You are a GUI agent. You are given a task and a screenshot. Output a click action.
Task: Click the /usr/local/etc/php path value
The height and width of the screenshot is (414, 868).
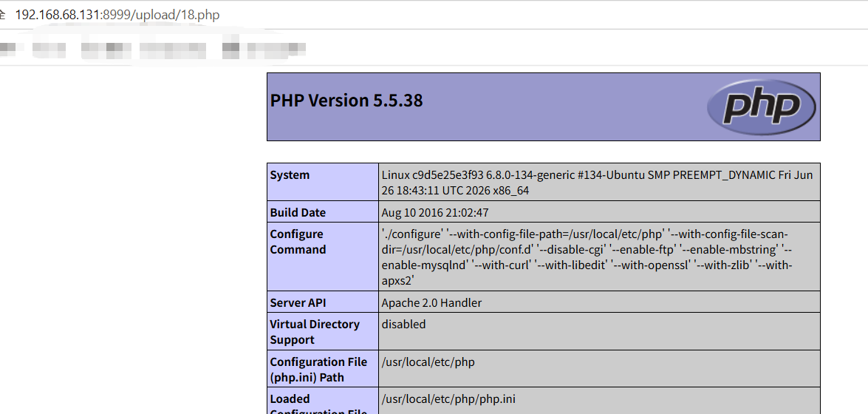coord(428,362)
